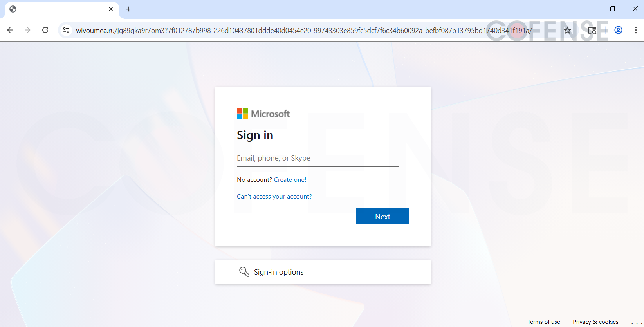Click the browser forward arrow

27,30
